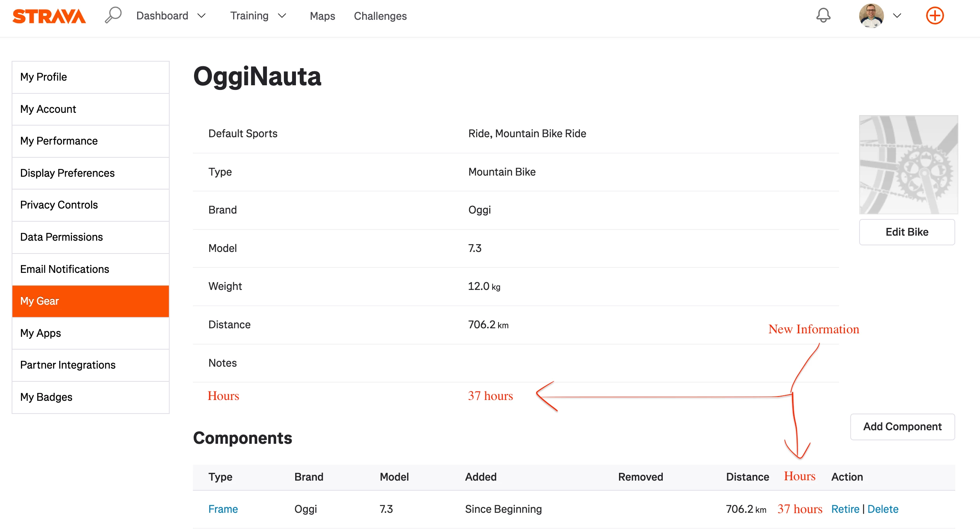Click the bike placeholder image
Screen dimensions: 980x531
pos(908,165)
